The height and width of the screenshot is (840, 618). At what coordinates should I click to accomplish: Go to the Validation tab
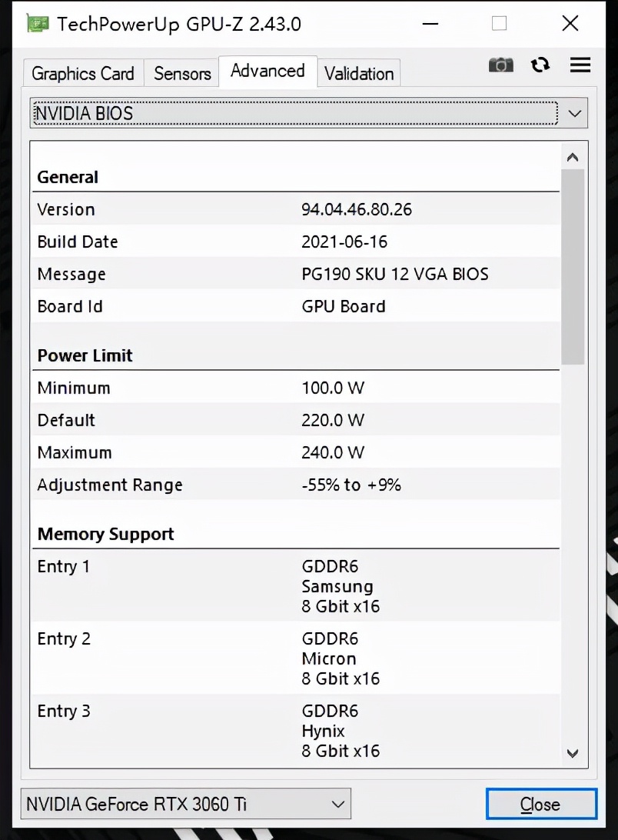click(359, 74)
